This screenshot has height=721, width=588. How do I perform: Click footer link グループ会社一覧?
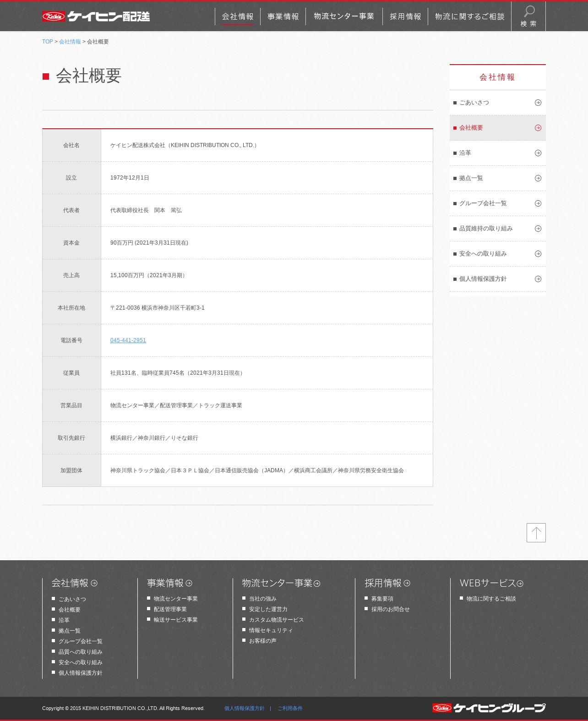click(x=81, y=641)
